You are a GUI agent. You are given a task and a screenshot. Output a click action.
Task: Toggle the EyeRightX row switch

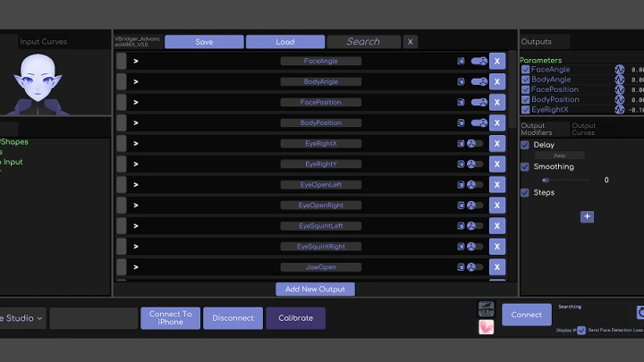(475, 143)
